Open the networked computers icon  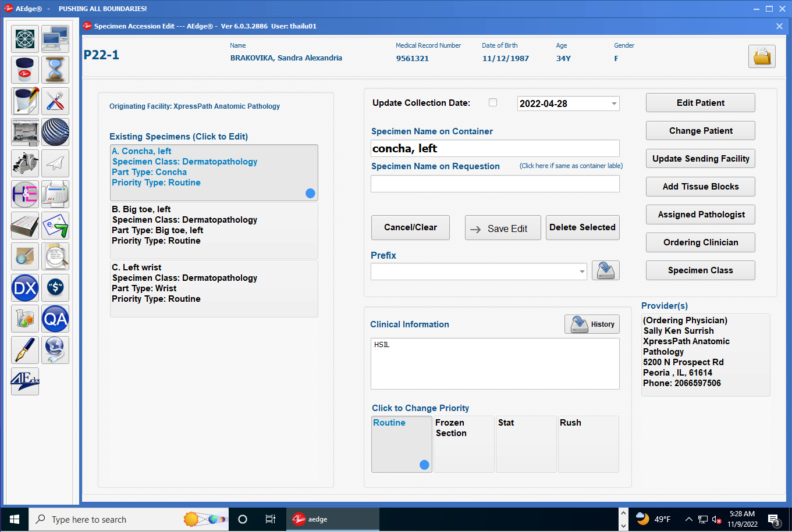55,38
